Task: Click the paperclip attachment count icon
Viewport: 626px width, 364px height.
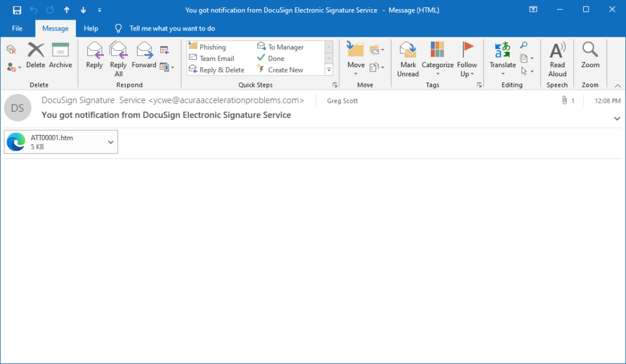Action: tap(564, 101)
